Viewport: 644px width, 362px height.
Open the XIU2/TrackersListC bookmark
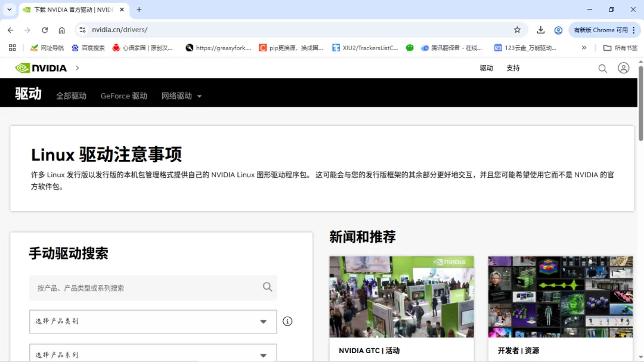(365, 48)
